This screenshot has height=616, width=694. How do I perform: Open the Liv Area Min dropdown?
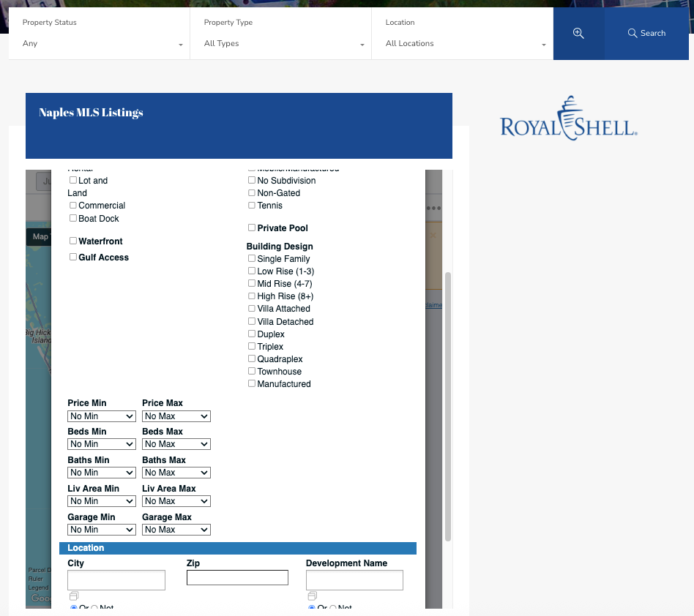coord(102,501)
